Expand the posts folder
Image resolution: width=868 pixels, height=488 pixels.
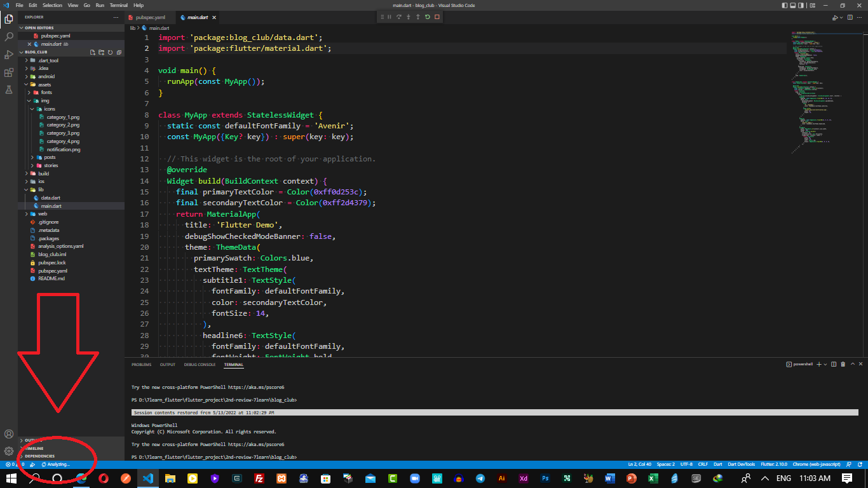(x=50, y=157)
